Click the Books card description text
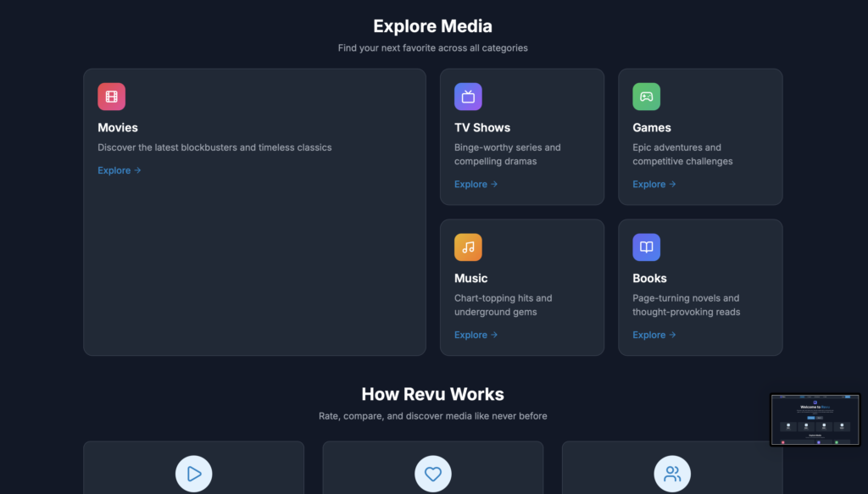868x494 pixels. tap(686, 305)
